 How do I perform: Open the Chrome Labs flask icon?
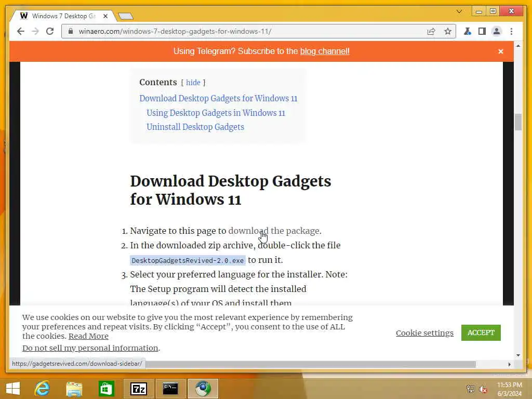pyautogui.click(x=468, y=32)
